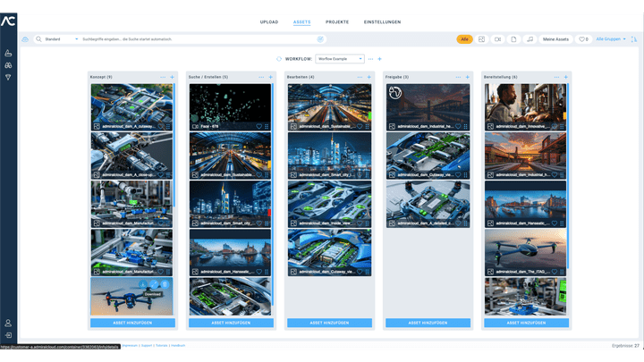Filter assets by audio type

[x=530, y=39]
